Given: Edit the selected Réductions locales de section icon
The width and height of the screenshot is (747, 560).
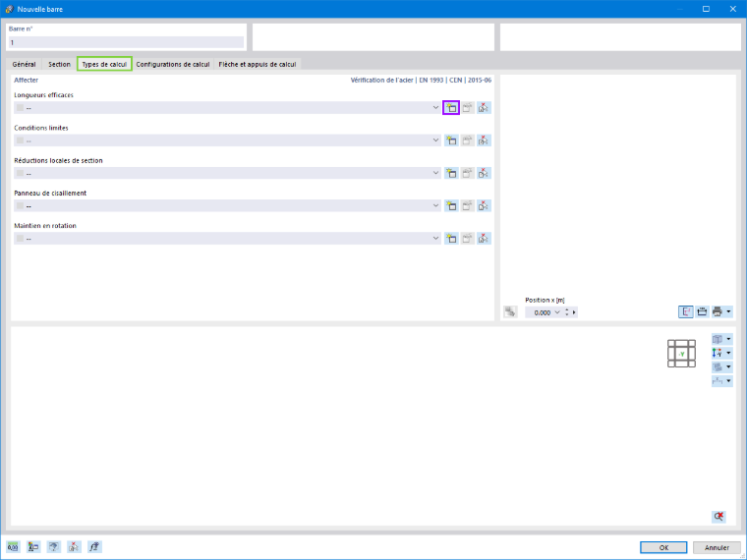Looking at the screenshot, I should (x=467, y=173).
